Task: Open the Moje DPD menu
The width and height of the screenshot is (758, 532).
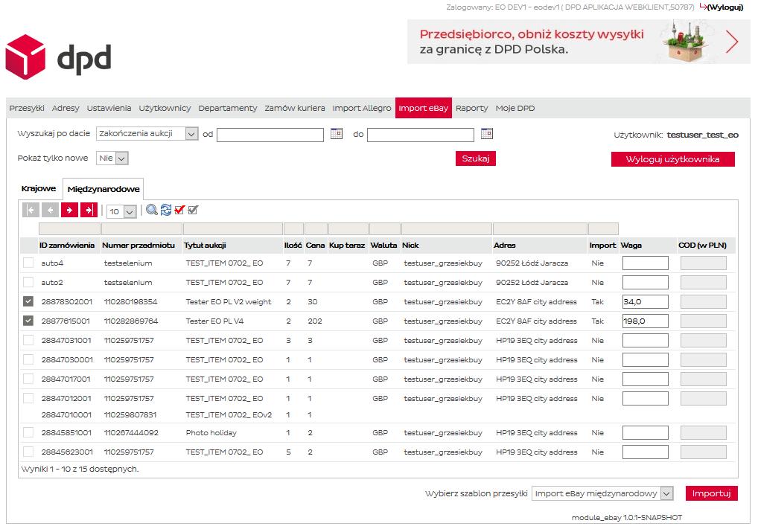Action: 515,108
